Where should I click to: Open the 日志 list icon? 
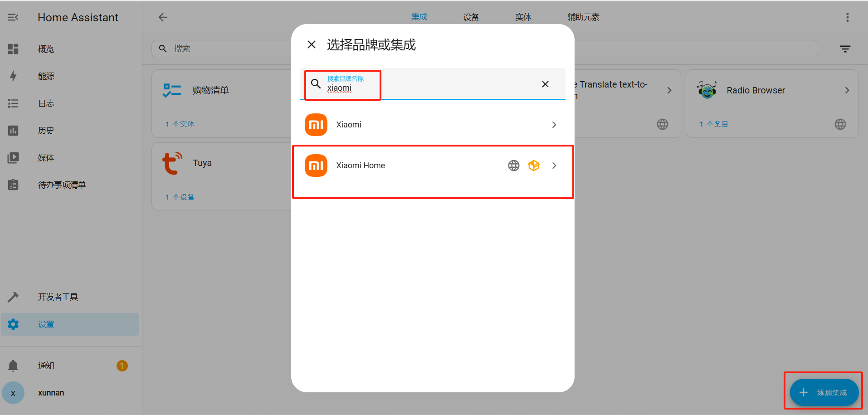tap(13, 103)
